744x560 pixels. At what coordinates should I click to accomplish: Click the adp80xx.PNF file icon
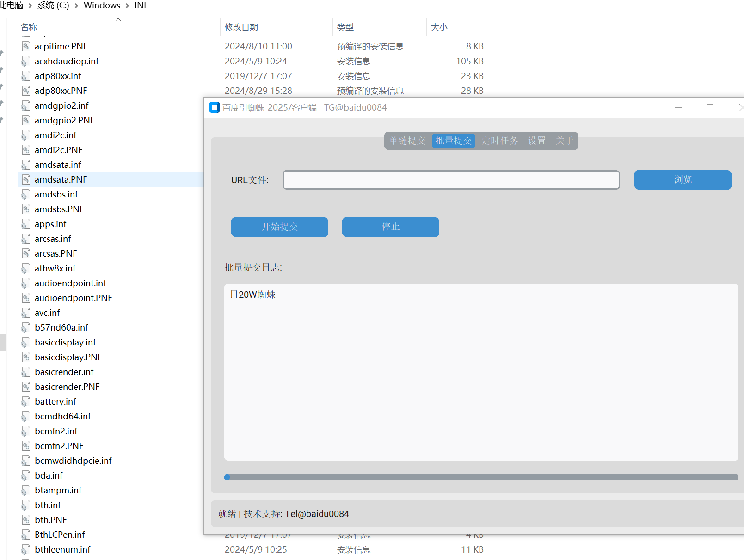pos(26,91)
